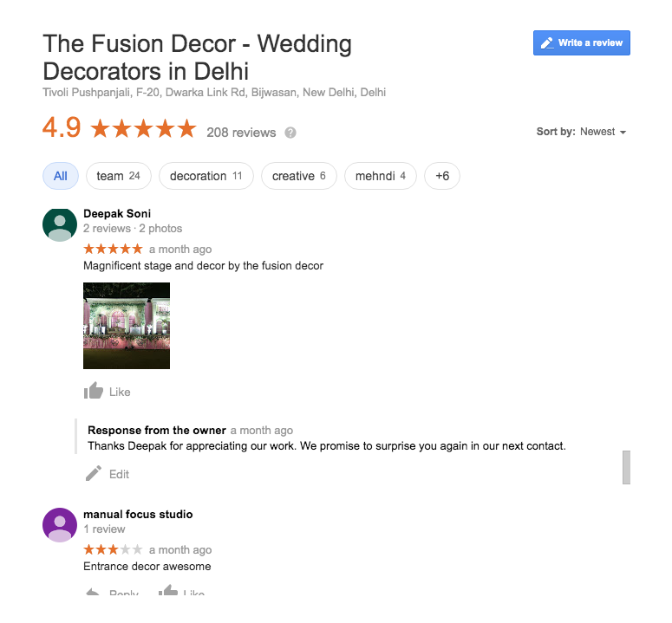This screenshot has height=623, width=672.
Task: Click the three-star rating on manual focus studio review
Action: tap(113, 549)
